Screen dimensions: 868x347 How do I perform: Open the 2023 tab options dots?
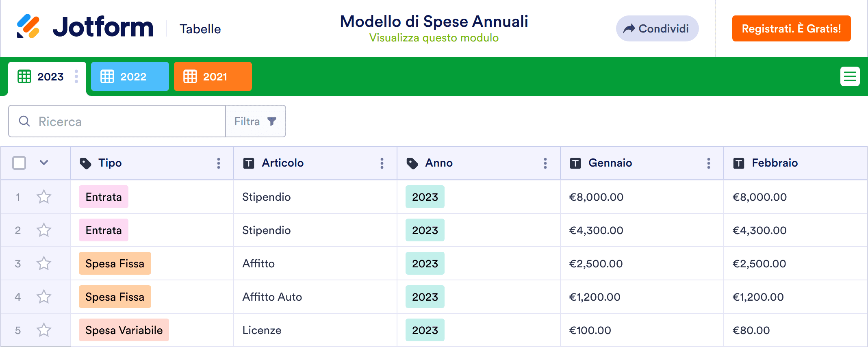76,76
